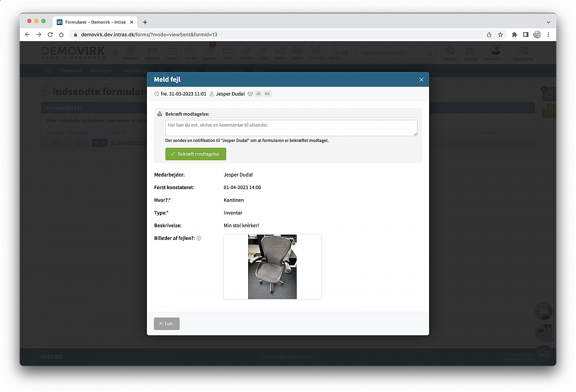Close the Meld fejl dialog with the X
Viewport: 576px width, 392px height.
tap(421, 80)
